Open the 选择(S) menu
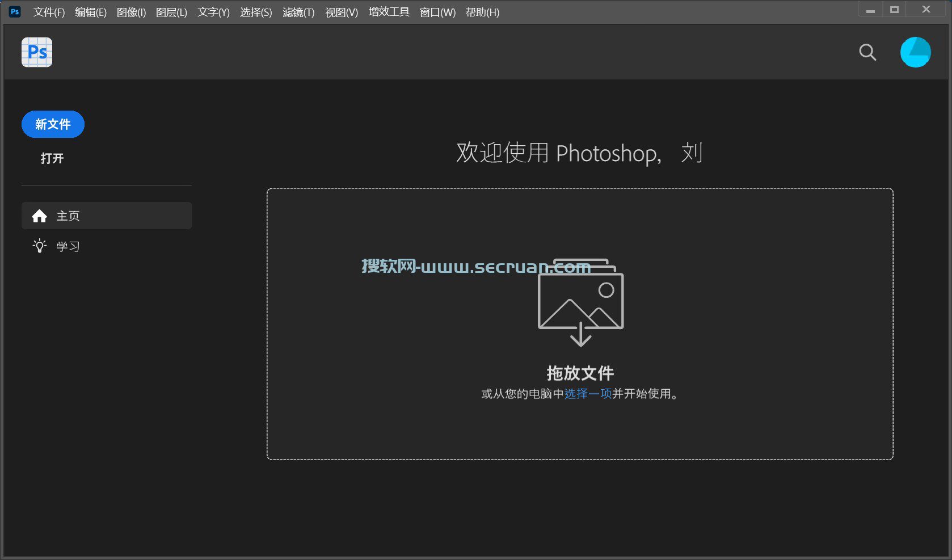952x560 pixels. click(x=256, y=12)
